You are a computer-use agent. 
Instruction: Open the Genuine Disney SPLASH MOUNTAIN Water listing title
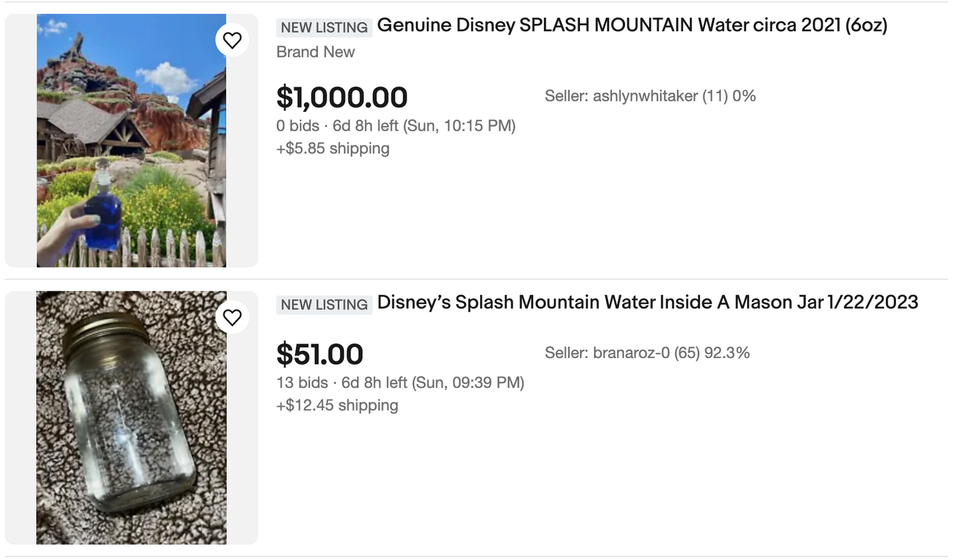(x=633, y=25)
